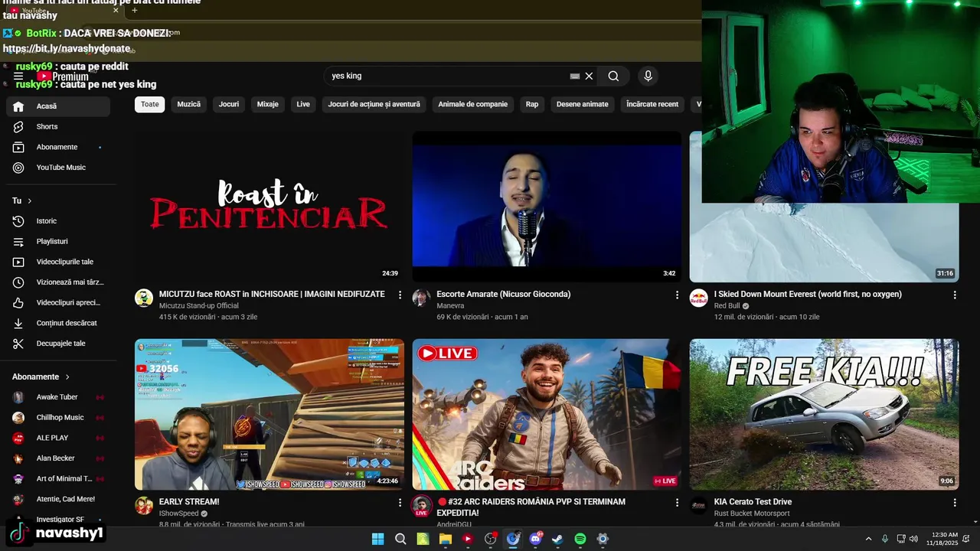
Task: Open the on-screen keyboard icon in search box
Action: click(x=575, y=77)
